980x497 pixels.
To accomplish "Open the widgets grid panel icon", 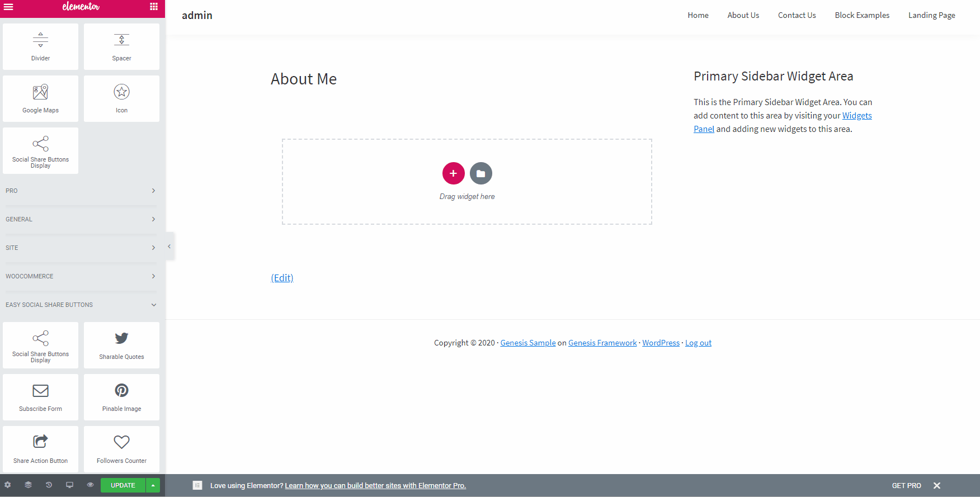I will [154, 7].
